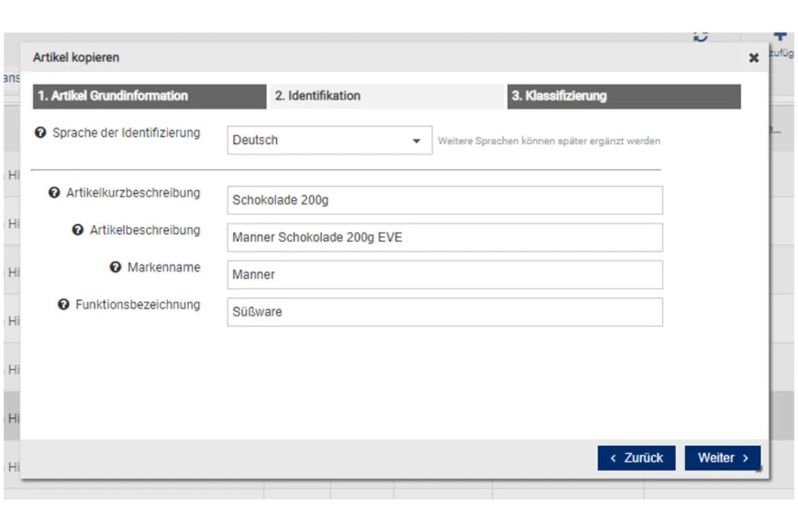Click the Zurück button
This screenshot has width=798, height=532.
[x=636, y=458]
